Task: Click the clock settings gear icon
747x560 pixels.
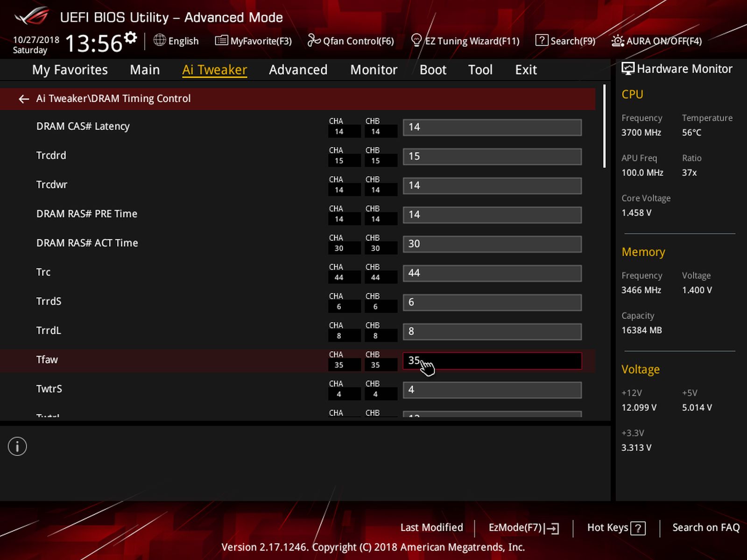Action: coord(131,37)
